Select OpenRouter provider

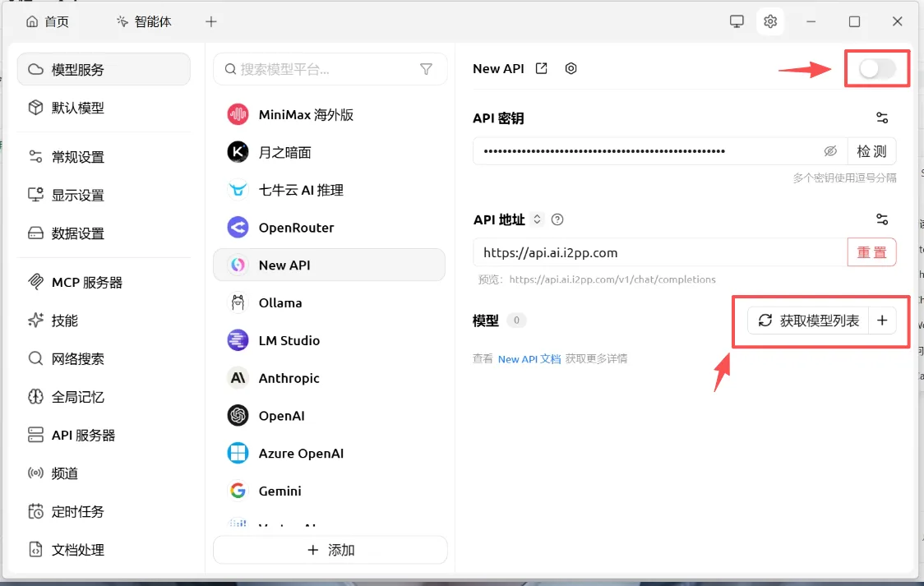coord(329,228)
